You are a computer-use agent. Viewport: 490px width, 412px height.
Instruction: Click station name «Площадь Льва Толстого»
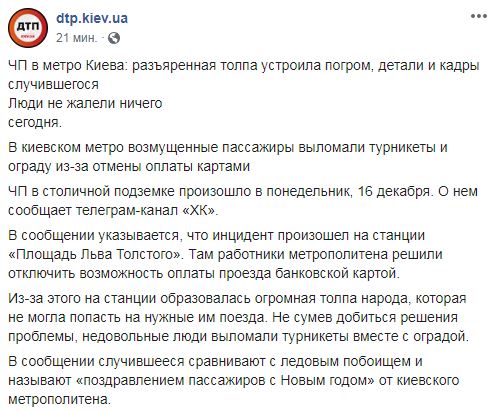click(96, 254)
